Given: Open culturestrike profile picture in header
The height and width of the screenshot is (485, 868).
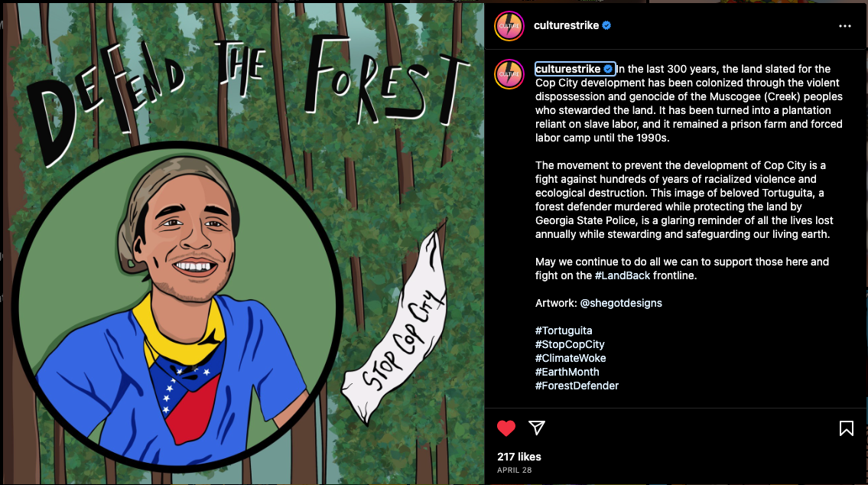Looking at the screenshot, I should pyautogui.click(x=509, y=26).
